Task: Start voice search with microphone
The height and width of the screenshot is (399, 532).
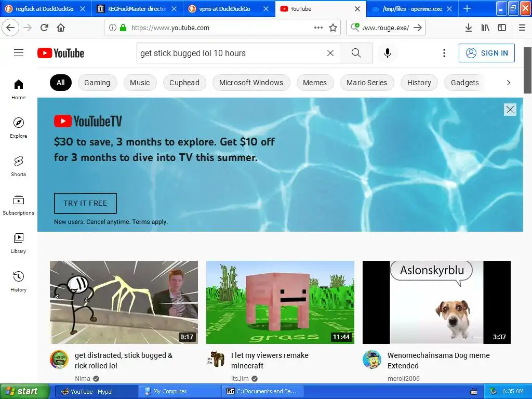Action: click(x=388, y=53)
